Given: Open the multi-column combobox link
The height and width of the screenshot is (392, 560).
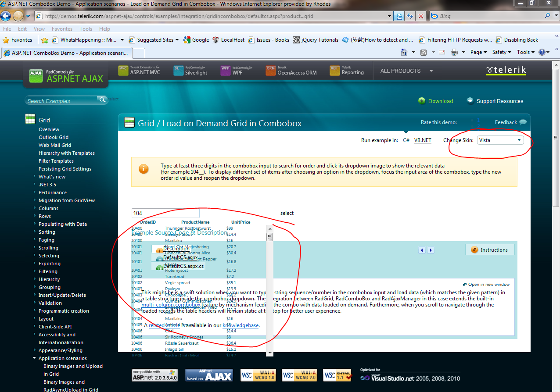Looking at the screenshot, I should point(171,305).
